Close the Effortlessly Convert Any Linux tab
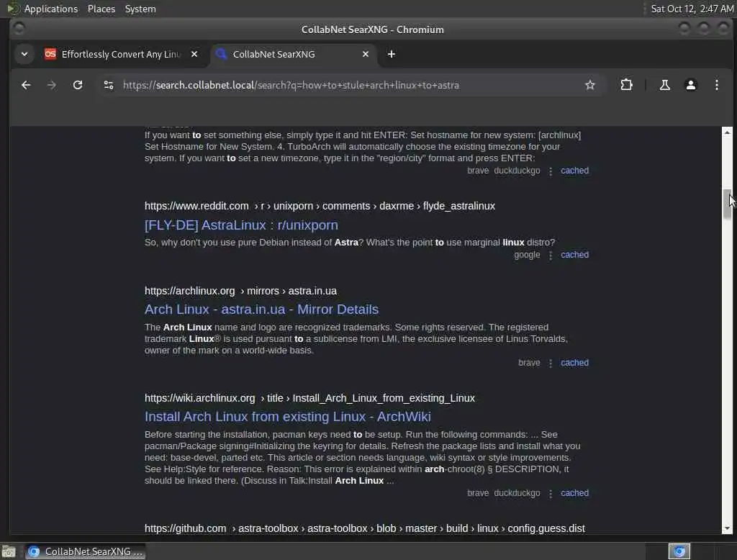737x560 pixels. pyautogui.click(x=194, y=54)
